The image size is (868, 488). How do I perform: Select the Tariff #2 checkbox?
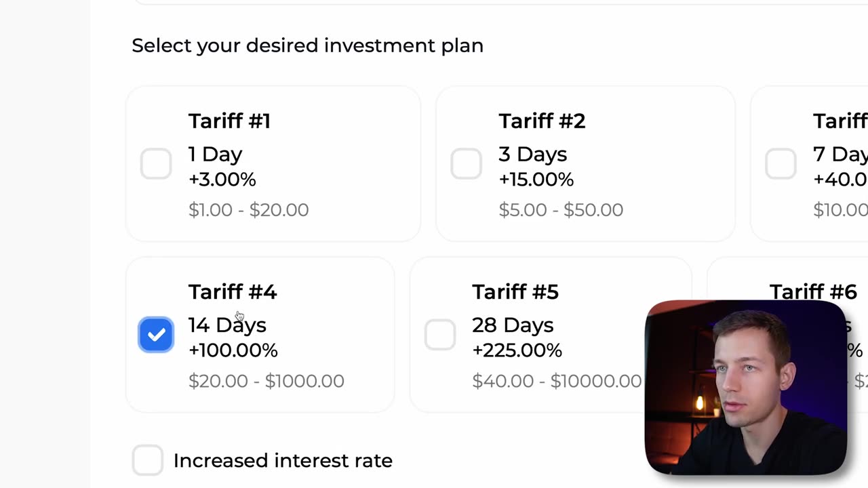(466, 164)
